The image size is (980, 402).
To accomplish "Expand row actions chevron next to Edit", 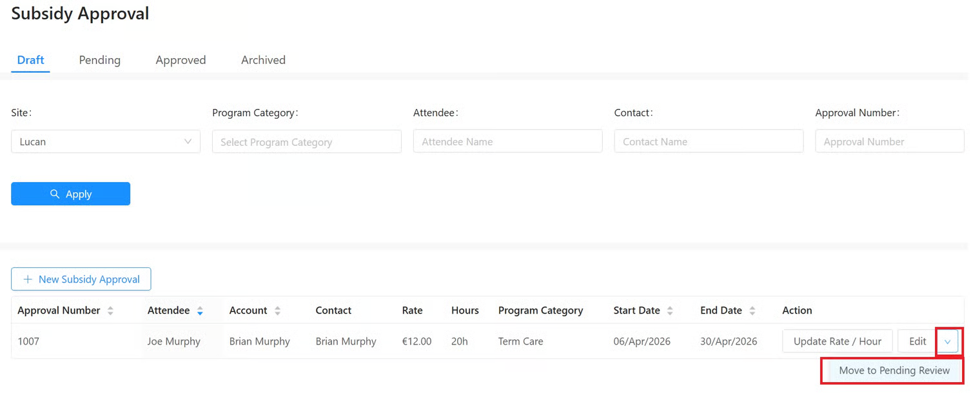I will (947, 341).
